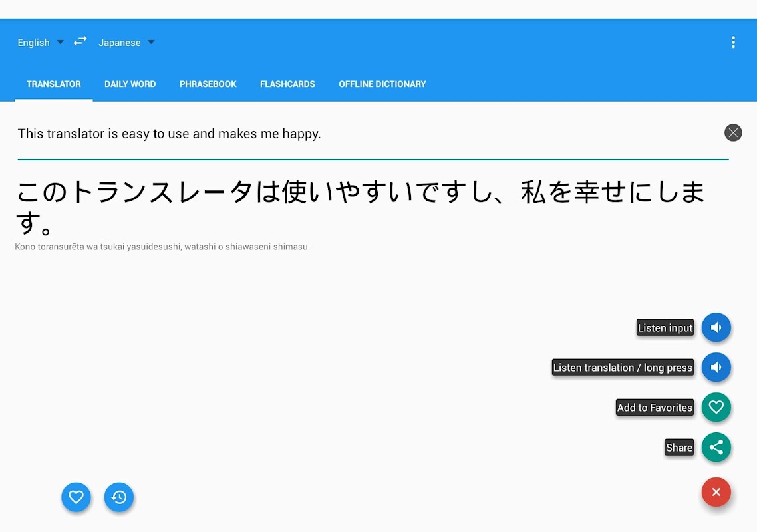Tap the teal Add to Favorites heart
The image size is (757, 532).
pyautogui.click(x=716, y=407)
